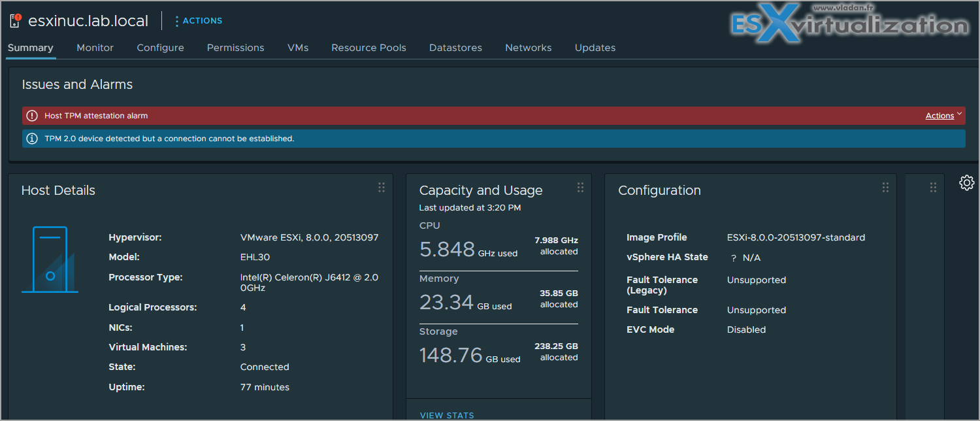Click the Intel Celeron J6412 processor type text

coord(309,282)
